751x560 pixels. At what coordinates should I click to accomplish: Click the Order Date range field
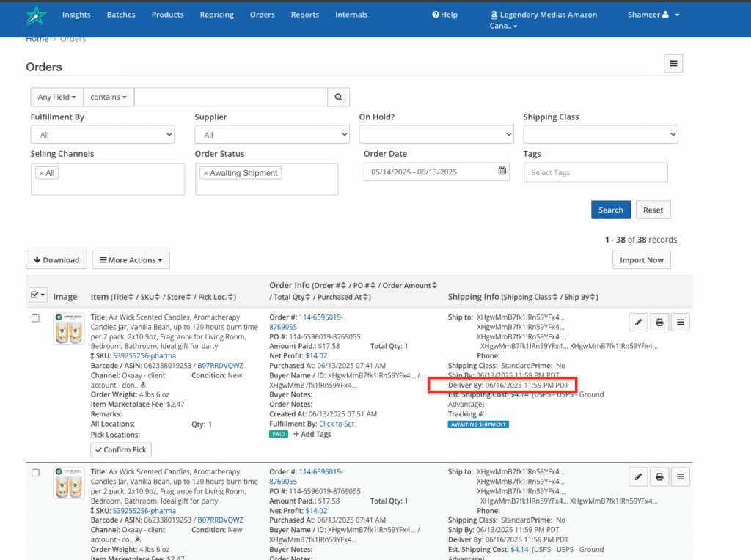[436, 172]
